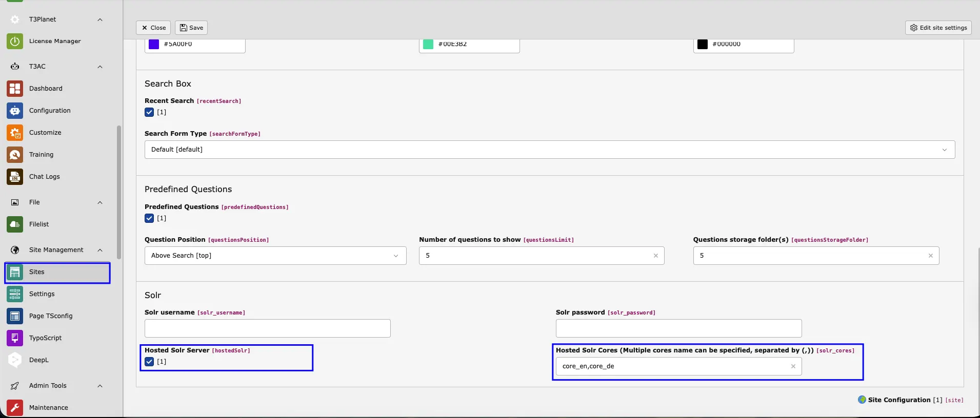Open the T3AC Dashboard module icon
The width and height of the screenshot is (980, 418).
(15, 89)
